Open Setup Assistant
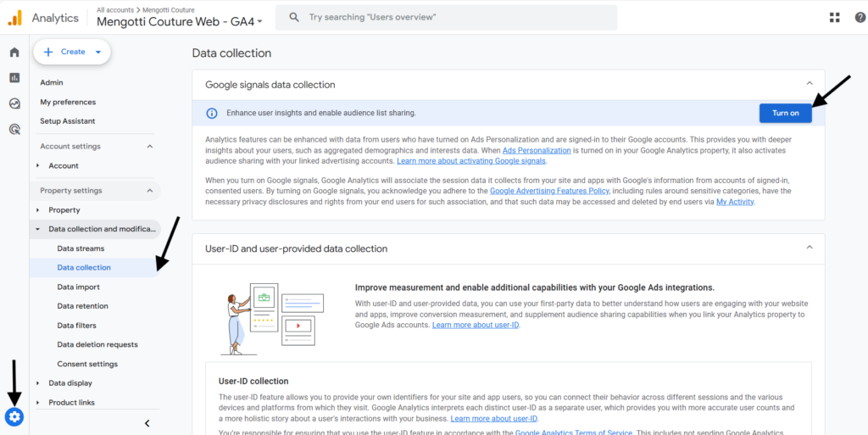 [x=68, y=121]
